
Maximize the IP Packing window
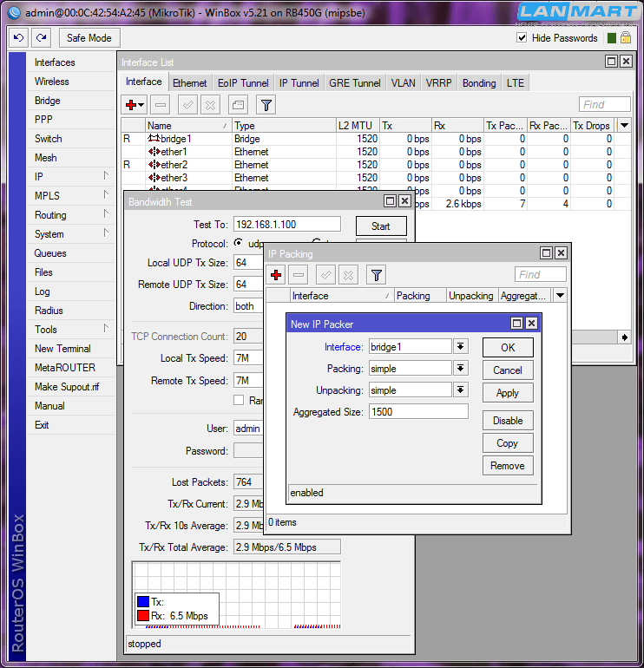click(x=546, y=253)
